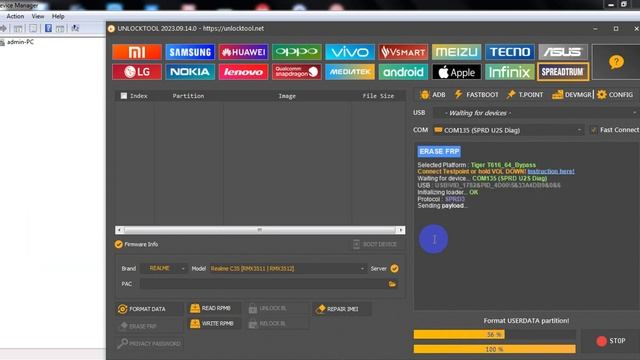Click the ERASE FRP log heading

click(439, 151)
